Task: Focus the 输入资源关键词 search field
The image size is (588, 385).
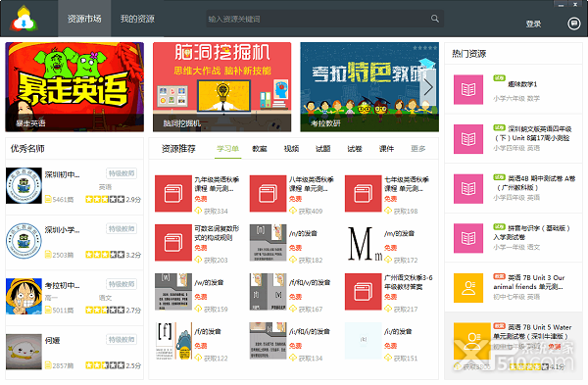Action: point(324,19)
